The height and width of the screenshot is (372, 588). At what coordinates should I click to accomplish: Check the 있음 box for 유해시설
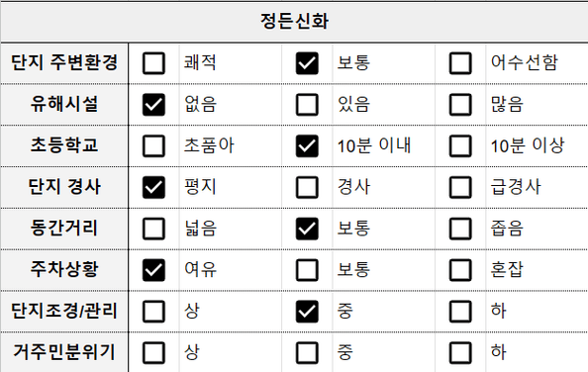click(307, 105)
